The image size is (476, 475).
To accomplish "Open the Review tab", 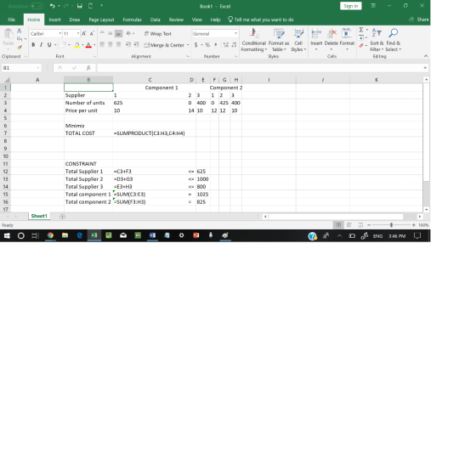I will pos(176,20).
